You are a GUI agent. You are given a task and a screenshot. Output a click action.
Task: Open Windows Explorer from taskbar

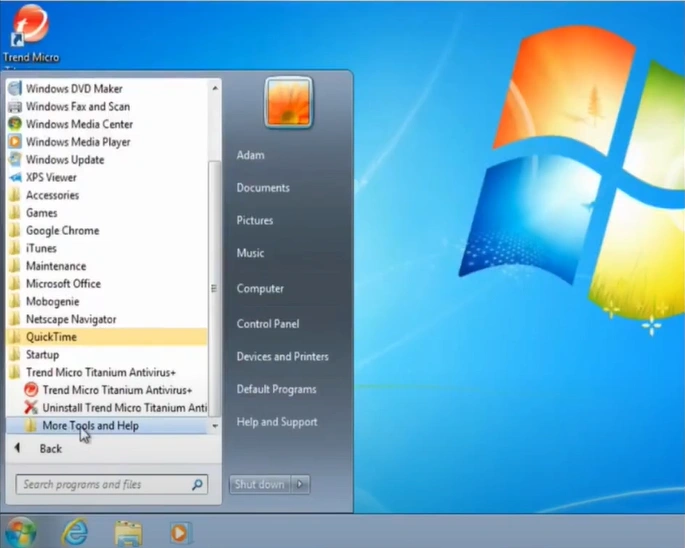[128, 533]
